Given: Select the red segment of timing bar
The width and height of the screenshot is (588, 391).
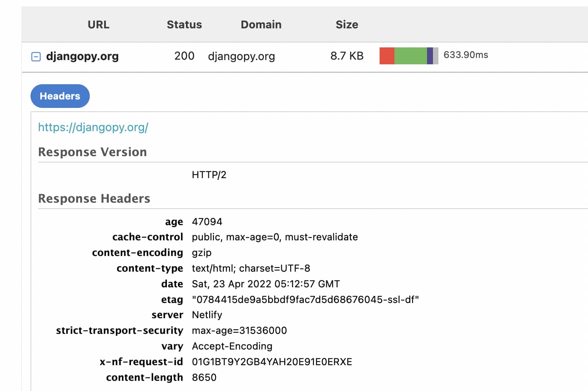Looking at the screenshot, I should [387, 56].
